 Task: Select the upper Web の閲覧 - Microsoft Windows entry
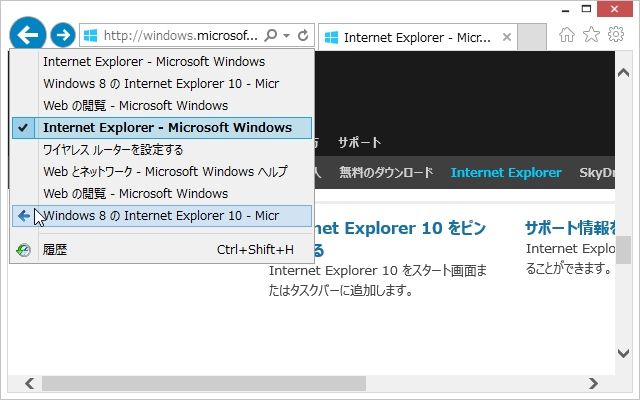coord(162,106)
